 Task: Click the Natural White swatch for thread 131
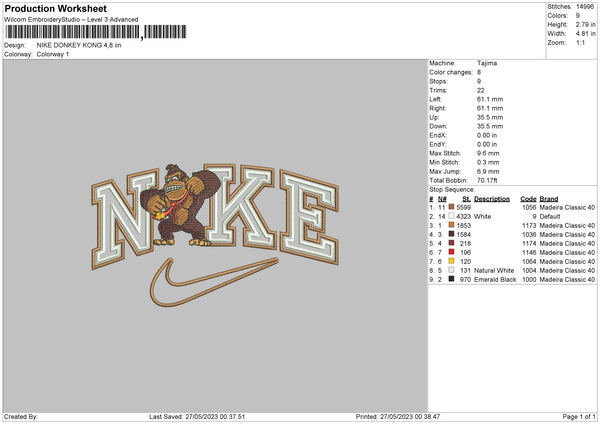coord(451,270)
